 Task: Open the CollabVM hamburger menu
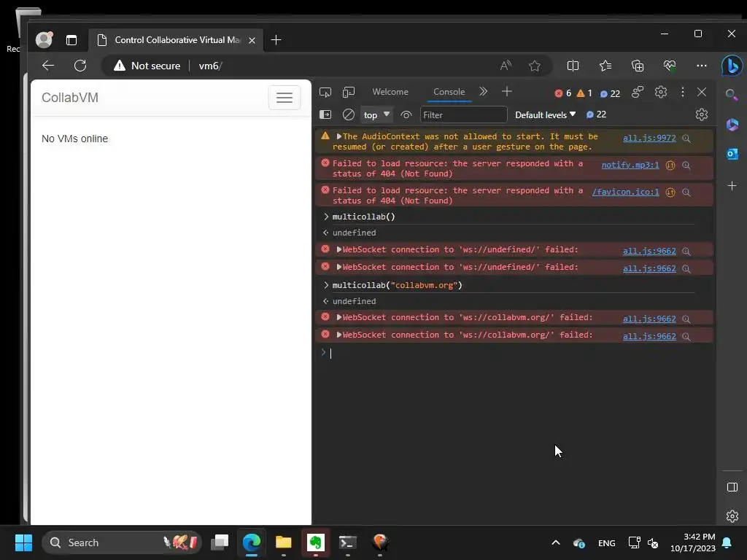click(285, 98)
